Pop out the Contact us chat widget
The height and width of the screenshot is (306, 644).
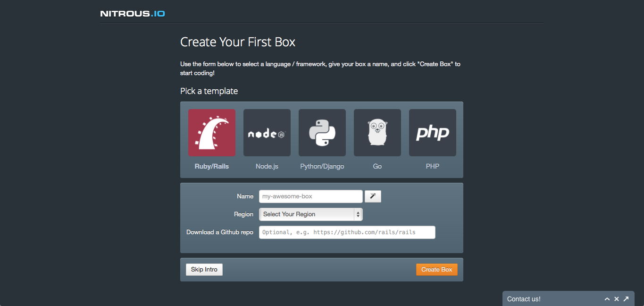tap(626, 299)
